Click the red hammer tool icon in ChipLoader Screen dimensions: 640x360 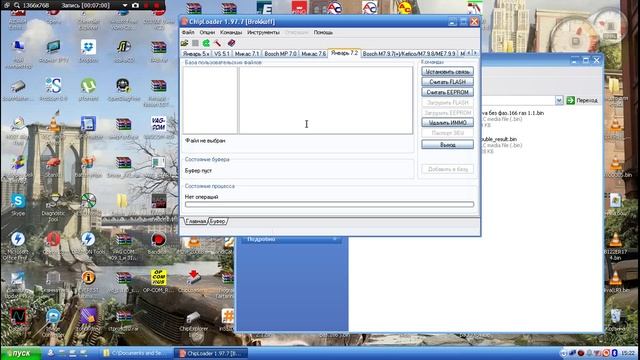[x=218, y=43]
